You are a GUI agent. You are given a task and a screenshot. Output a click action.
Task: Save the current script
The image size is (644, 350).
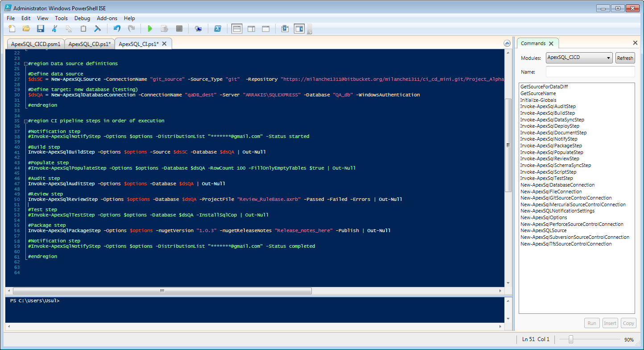pos(41,29)
